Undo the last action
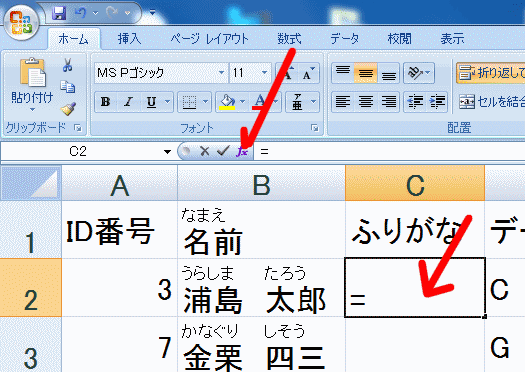Viewport: 525px width, 372px height. pos(81,13)
